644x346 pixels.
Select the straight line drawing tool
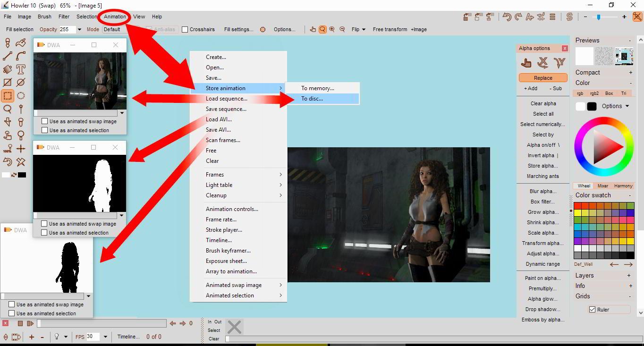coord(8,56)
